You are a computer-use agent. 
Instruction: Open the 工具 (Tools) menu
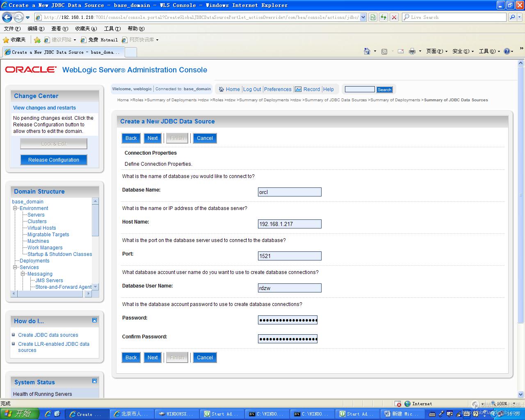click(x=112, y=29)
